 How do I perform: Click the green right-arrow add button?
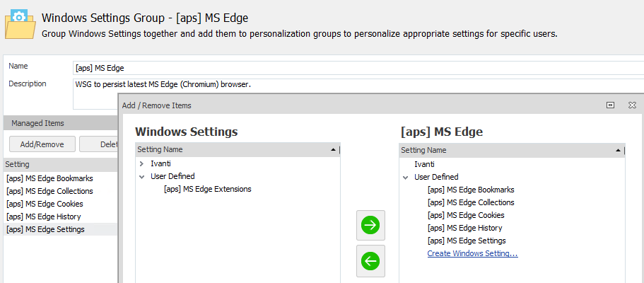[x=370, y=225]
